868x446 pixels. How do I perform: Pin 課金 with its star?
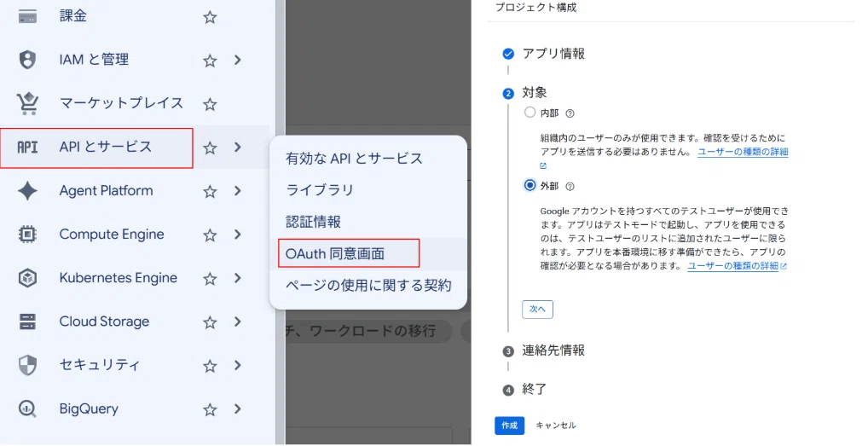[210, 17]
